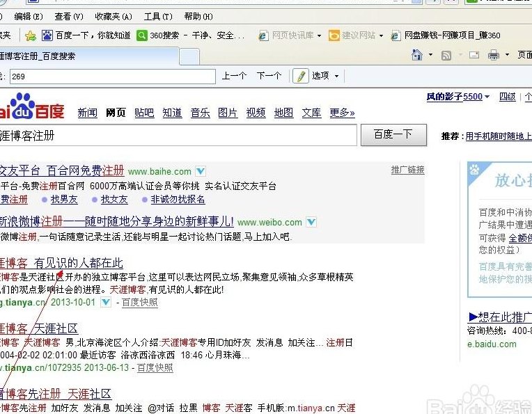The image size is (532, 414).
Task: Click the read mail icon
Action: (474, 54)
